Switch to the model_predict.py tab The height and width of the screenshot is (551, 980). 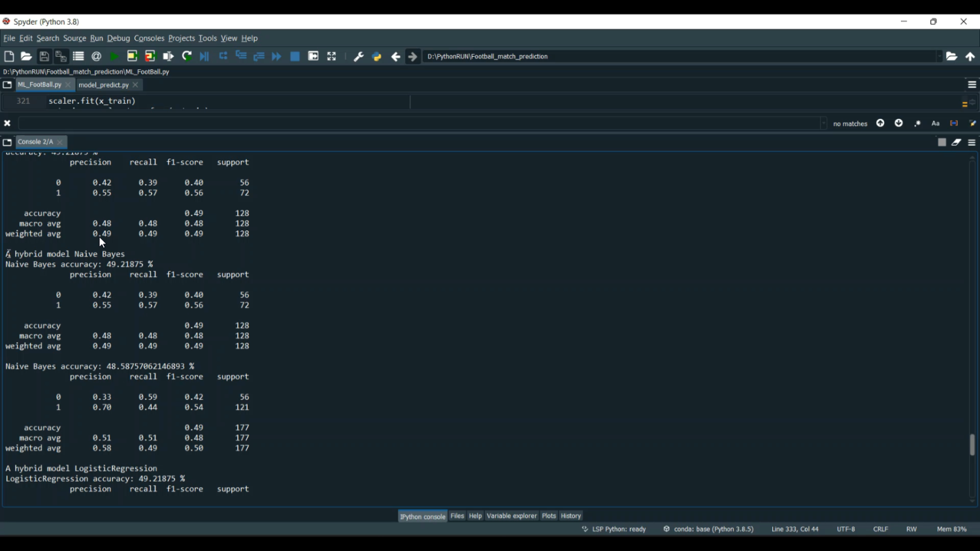click(x=103, y=86)
